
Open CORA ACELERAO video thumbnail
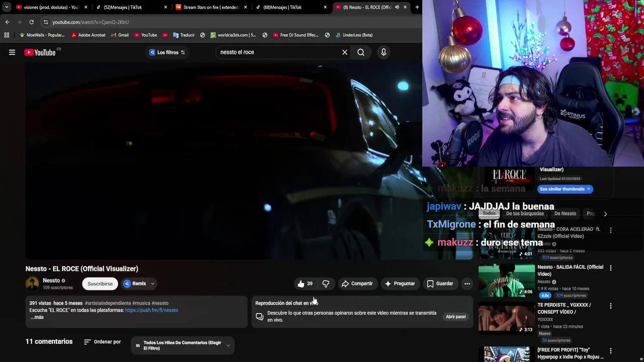507,243
